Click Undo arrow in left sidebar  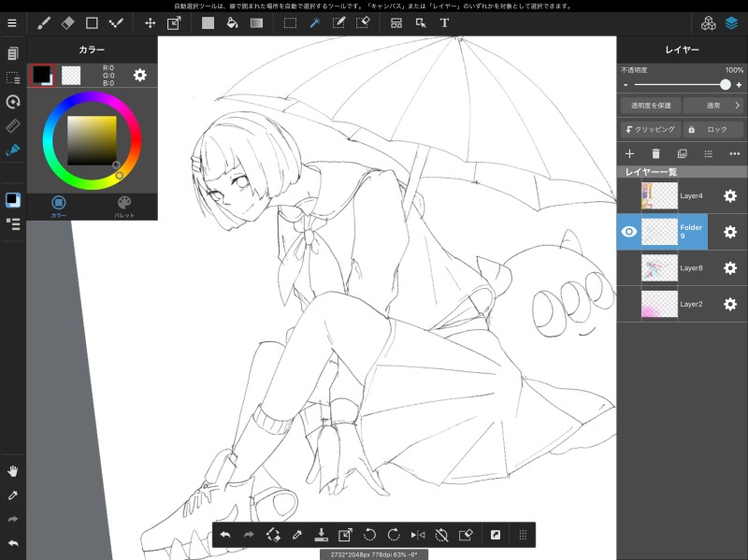pyautogui.click(x=13, y=543)
